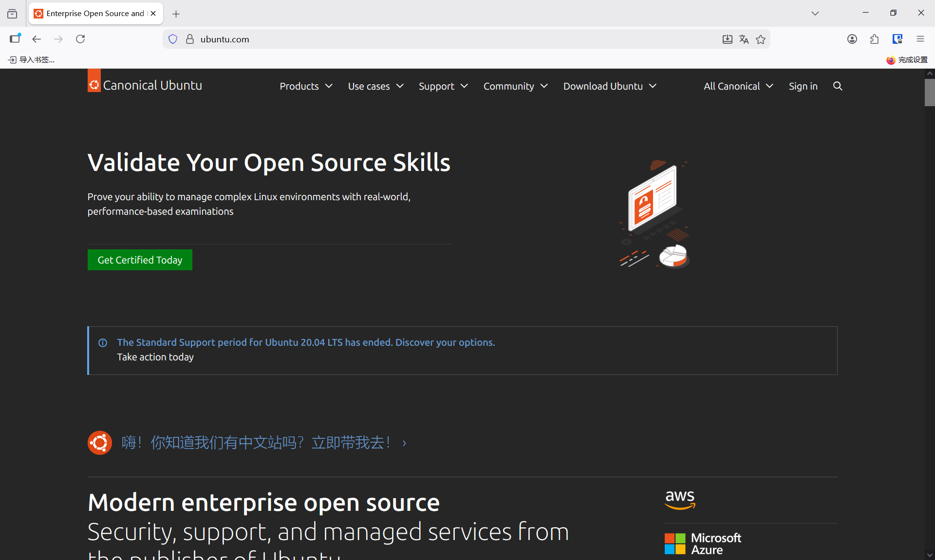
Task: Open Firefox hamburger application menu
Action: (x=920, y=39)
